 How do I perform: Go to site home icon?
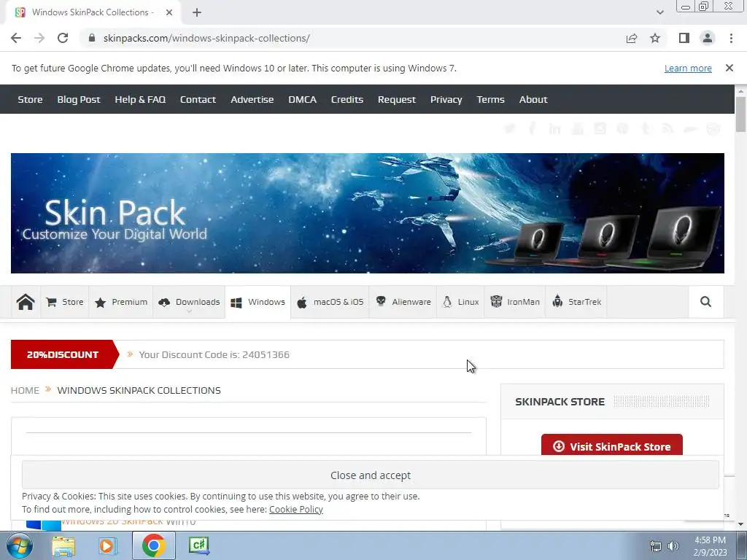click(x=26, y=302)
